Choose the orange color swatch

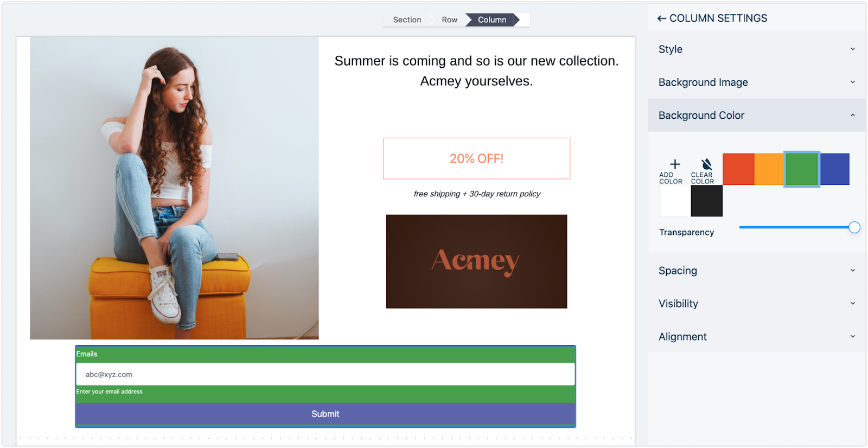(x=769, y=169)
